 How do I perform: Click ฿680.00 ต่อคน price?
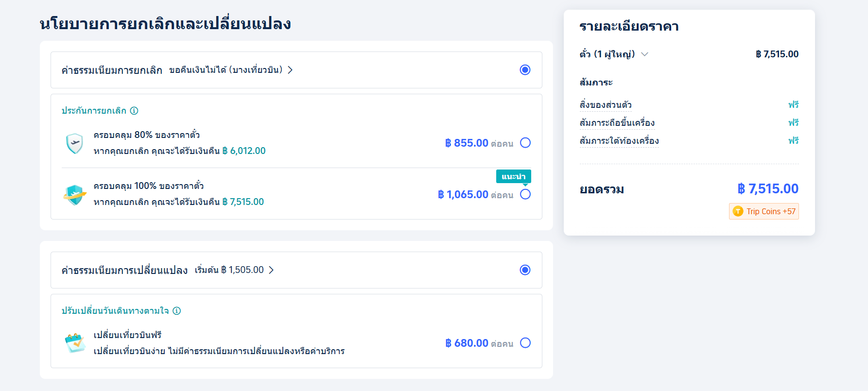tap(479, 343)
